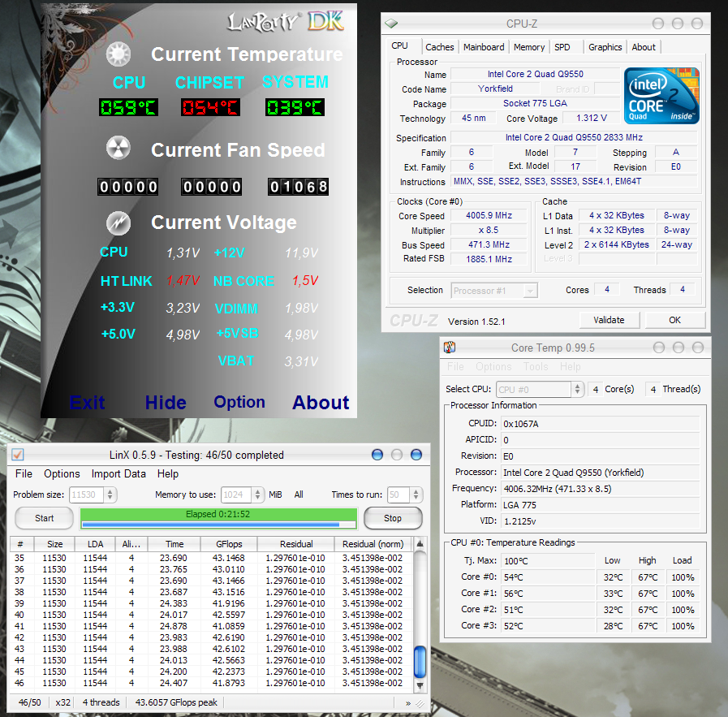This screenshot has width=728, height=717.
Task: Stop the LinX test
Action: [393, 518]
